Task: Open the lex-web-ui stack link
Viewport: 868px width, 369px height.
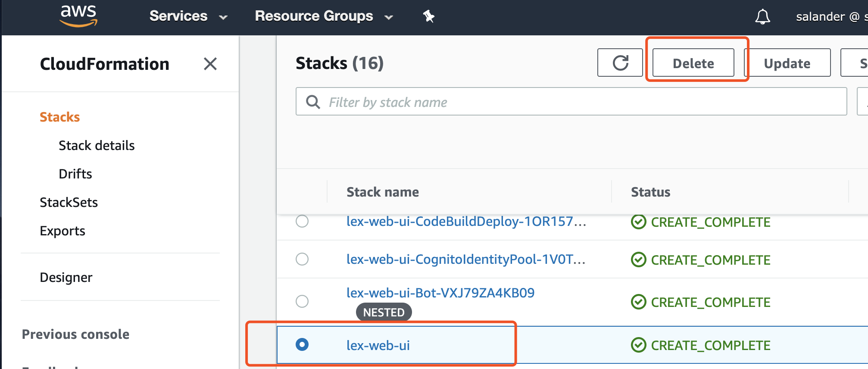Action: [378, 345]
